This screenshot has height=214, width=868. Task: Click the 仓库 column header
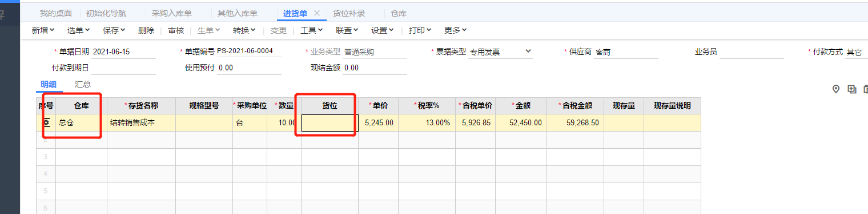pyautogui.click(x=81, y=106)
